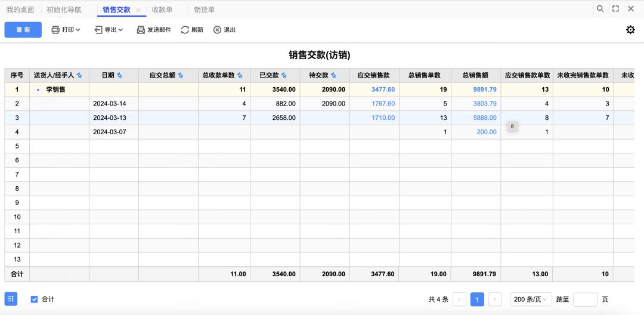
Task: Click the 跳至 page number input
Action: [586, 299]
